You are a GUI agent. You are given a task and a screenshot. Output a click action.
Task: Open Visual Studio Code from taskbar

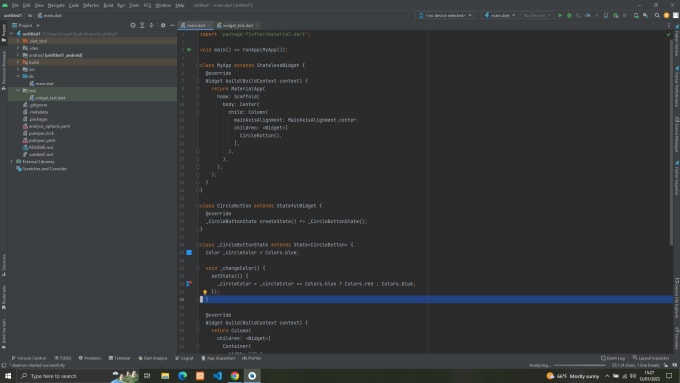(217, 376)
